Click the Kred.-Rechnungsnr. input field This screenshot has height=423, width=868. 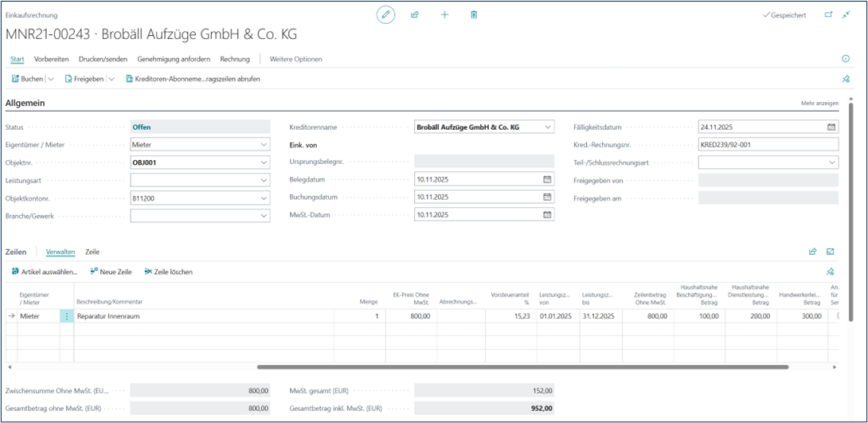pos(768,144)
